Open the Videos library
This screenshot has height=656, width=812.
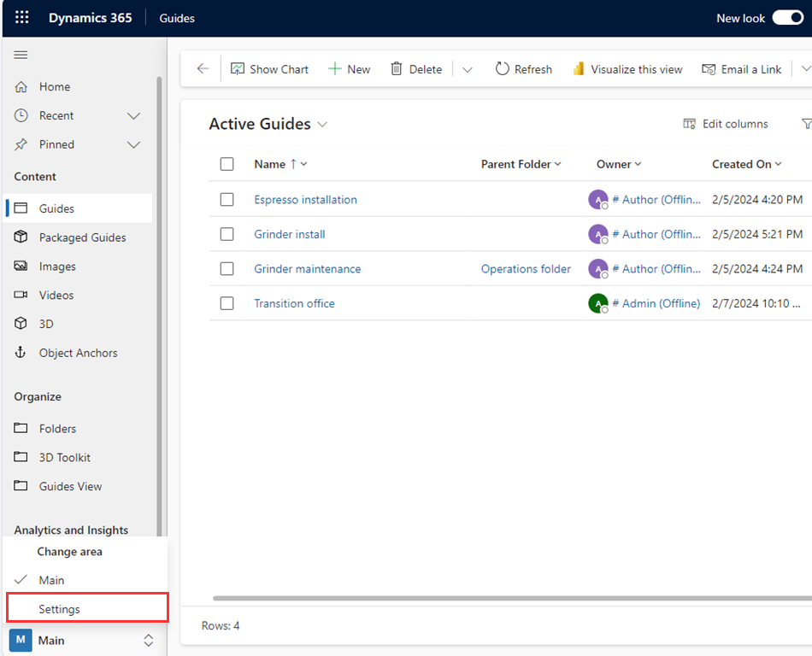pos(56,295)
